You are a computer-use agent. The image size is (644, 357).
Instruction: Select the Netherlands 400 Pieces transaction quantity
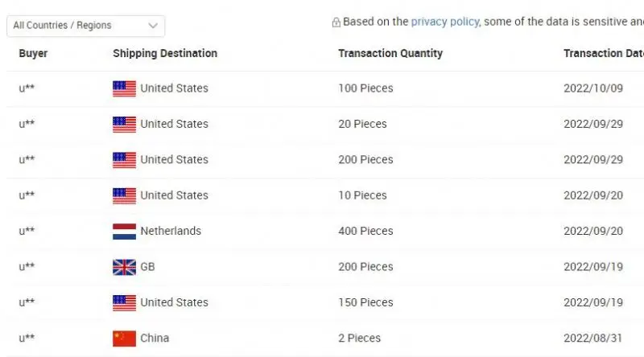tap(365, 231)
